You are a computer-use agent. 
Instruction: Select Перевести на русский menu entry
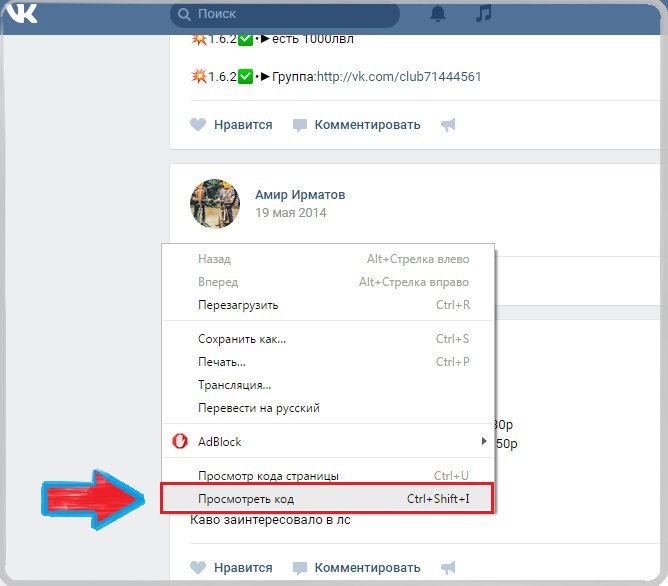pos(328,408)
